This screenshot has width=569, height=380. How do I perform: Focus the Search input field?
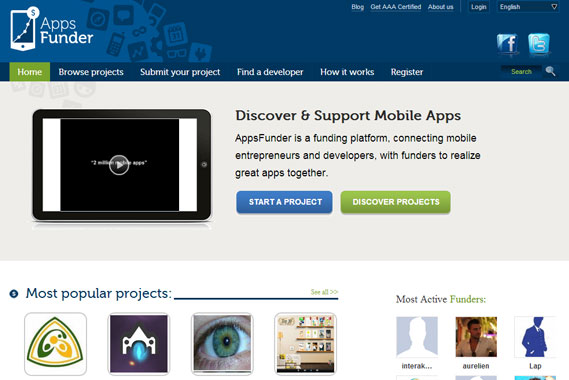point(521,71)
